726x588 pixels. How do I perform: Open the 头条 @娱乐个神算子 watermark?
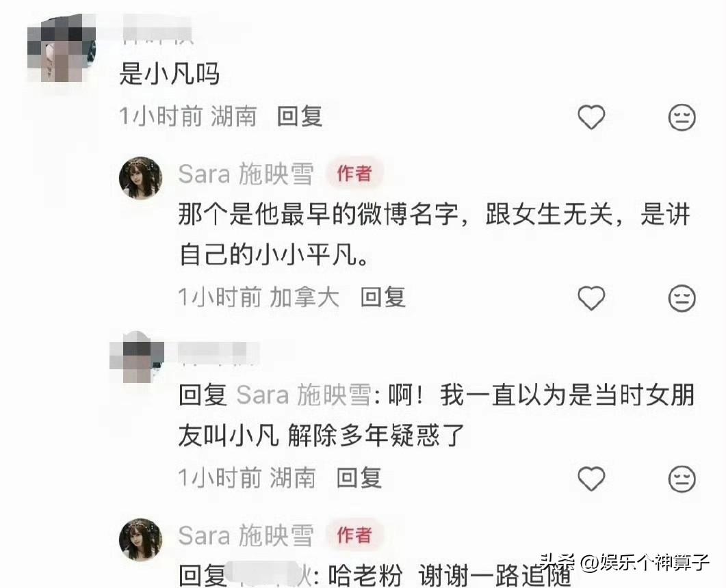[x=625, y=563]
